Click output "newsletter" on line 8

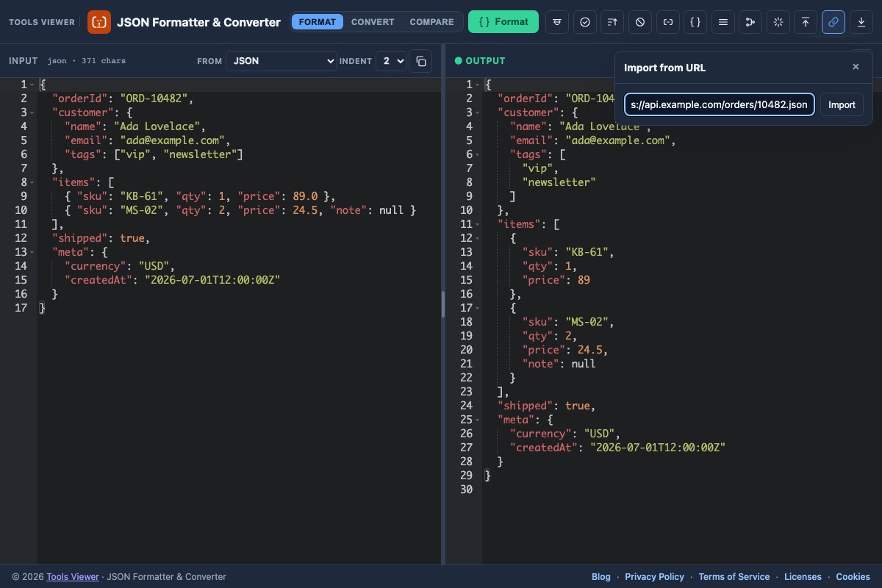tap(559, 182)
